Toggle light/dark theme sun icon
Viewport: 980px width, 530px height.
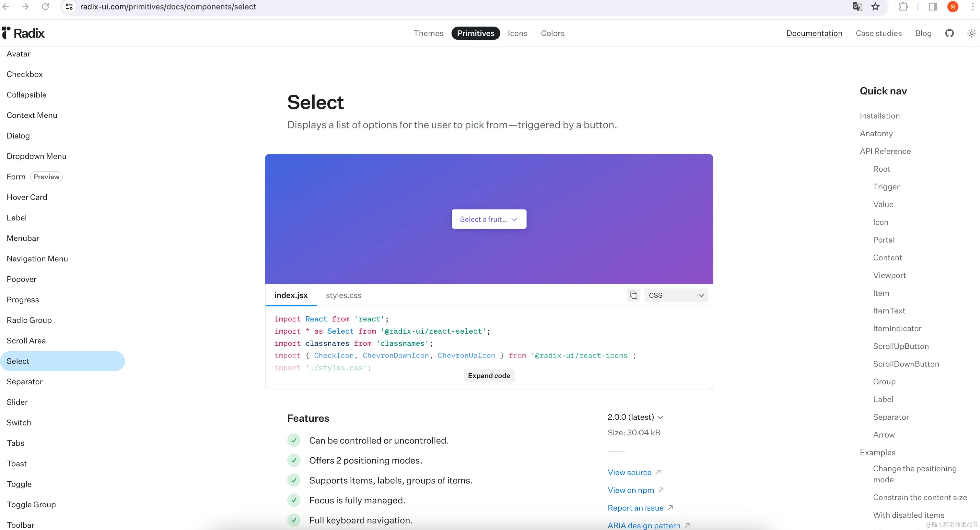tap(972, 33)
